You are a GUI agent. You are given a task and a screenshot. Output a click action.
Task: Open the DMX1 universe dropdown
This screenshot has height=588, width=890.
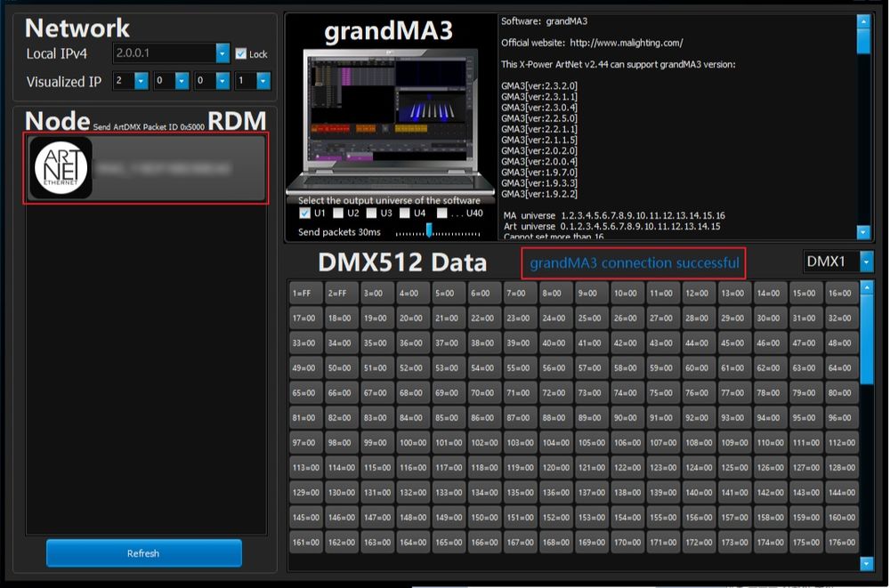point(867,262)
